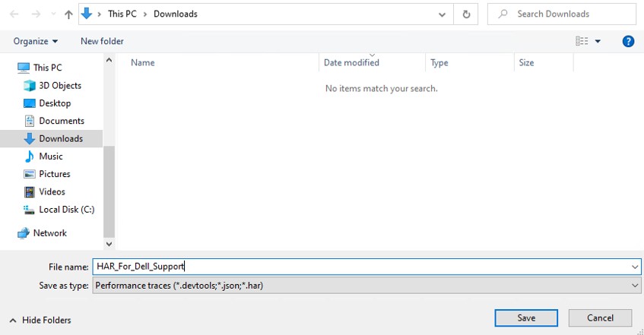Select 'This PC' in address breadcrumb

pyautogui.click(x=122, y=14)
